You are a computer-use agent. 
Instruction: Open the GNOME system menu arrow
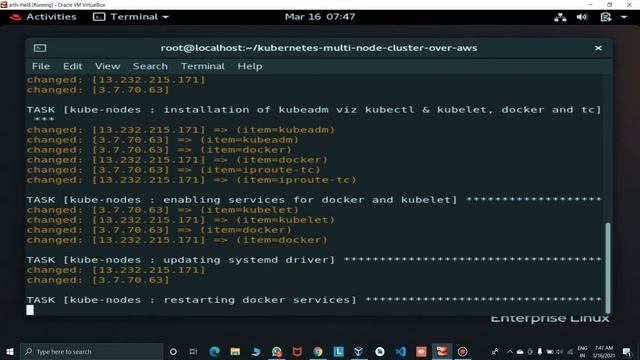pos(624,17)
